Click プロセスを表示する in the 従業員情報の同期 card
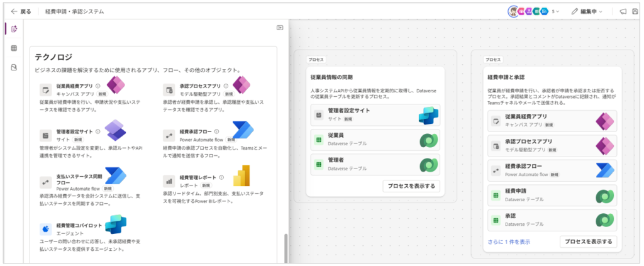The image size is (644, 266). (411, 186)
